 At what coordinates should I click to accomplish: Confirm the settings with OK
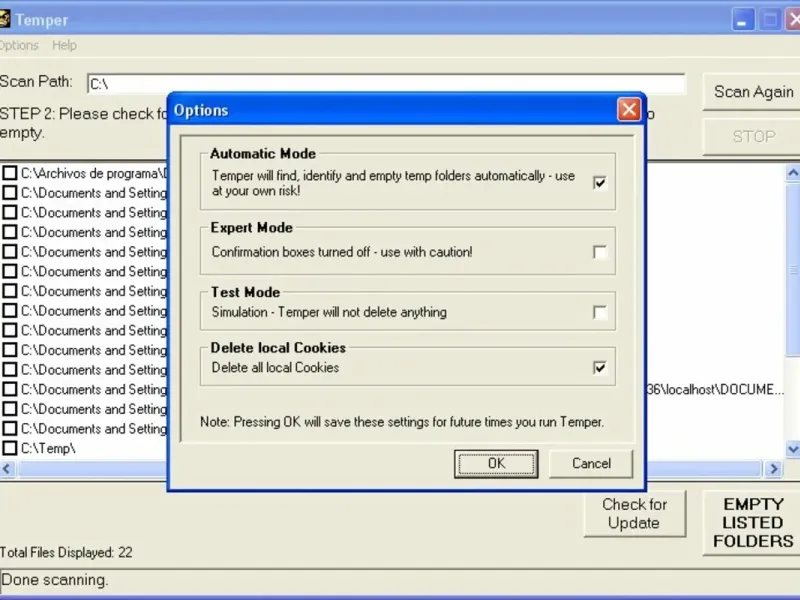(x=496, y=463)
